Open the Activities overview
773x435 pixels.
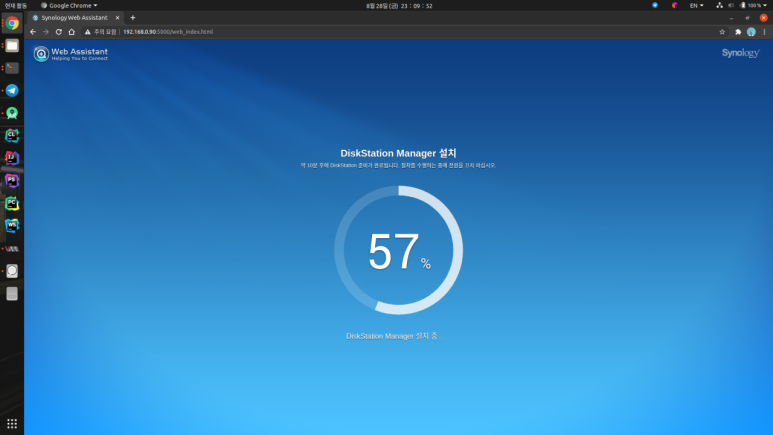point(16,5)
